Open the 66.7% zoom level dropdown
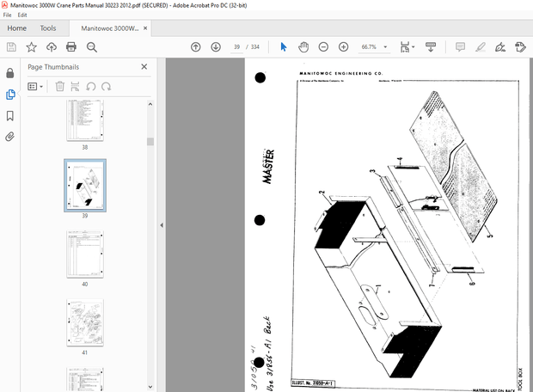The image size is (533, 392). 386,47
